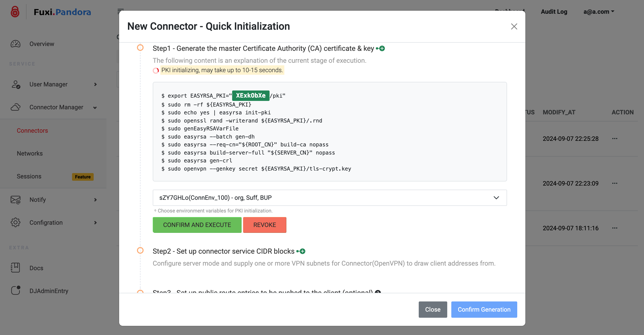Click the 2024-09-07 18:11:16 timestamp
644x335 pixels.
click(x=570, y=228)
